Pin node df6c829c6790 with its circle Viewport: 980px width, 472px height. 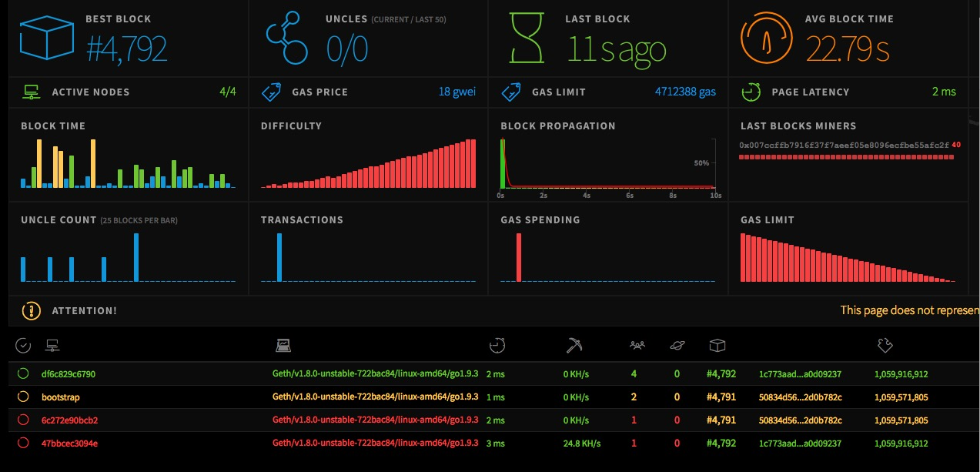coord(23,374)
